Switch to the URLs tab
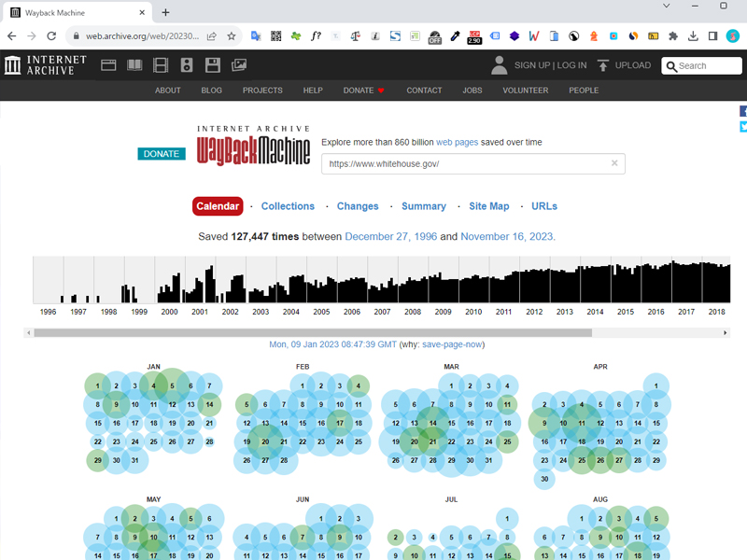The width and height of the screenshot is (747, 560). click(x=544, y=206)
